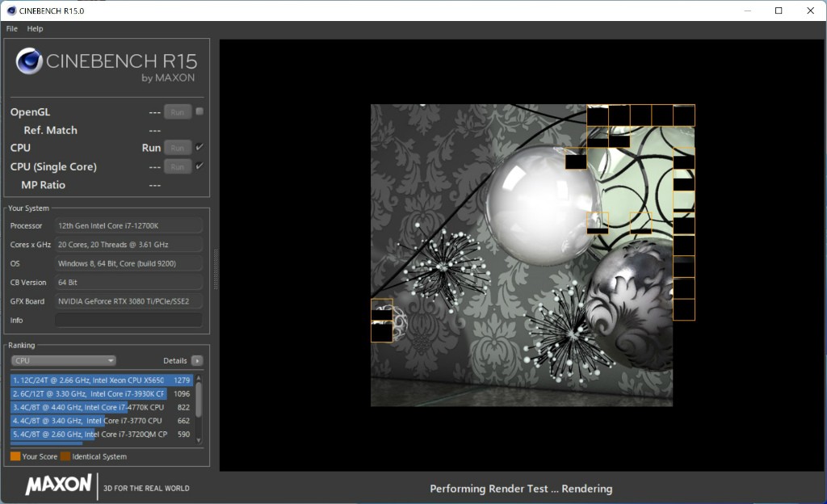Viewport: 827px width, 504px height.
Task: Click the MAXON logo in footer
Action: pos(58,485)
